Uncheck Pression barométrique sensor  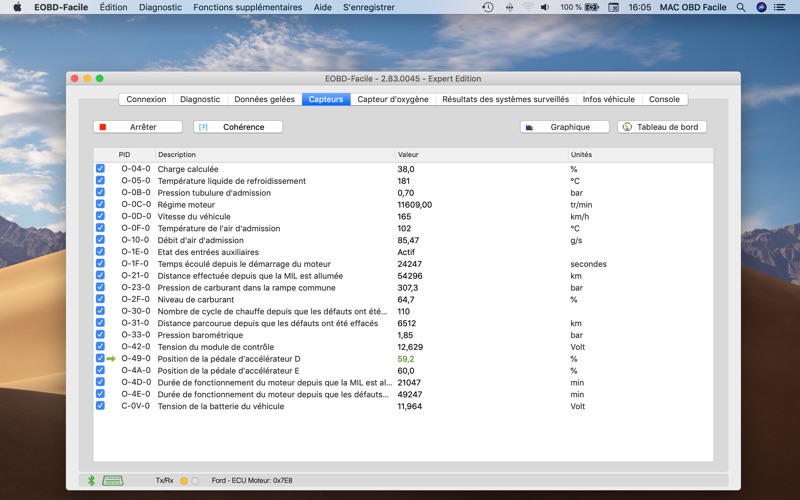point(100,335)
